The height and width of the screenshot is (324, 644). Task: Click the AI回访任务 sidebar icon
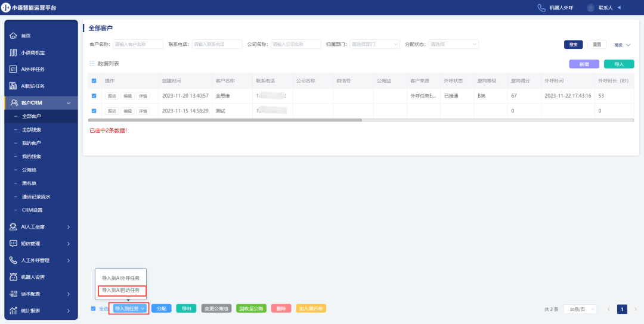pos(13,86)
